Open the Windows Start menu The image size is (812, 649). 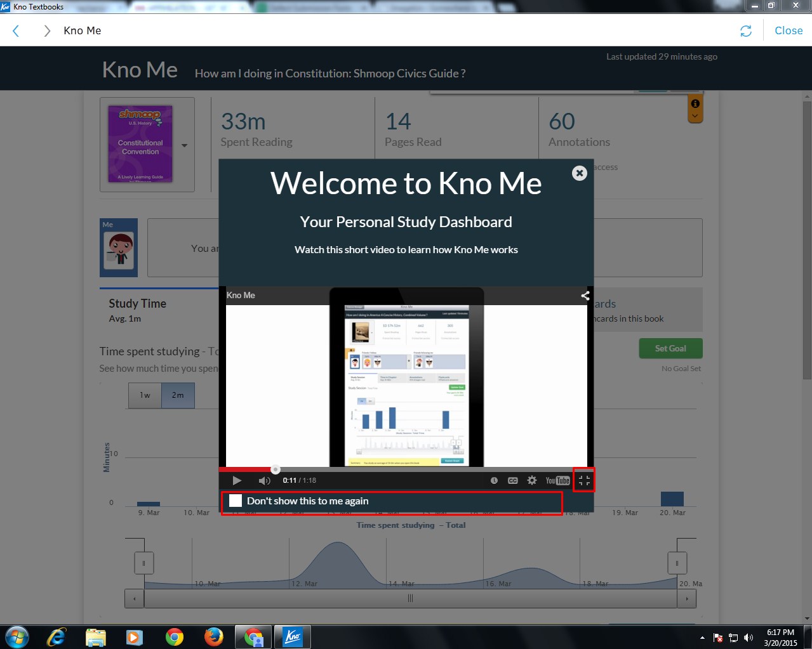pyautogui.click(x=17, y=637)
